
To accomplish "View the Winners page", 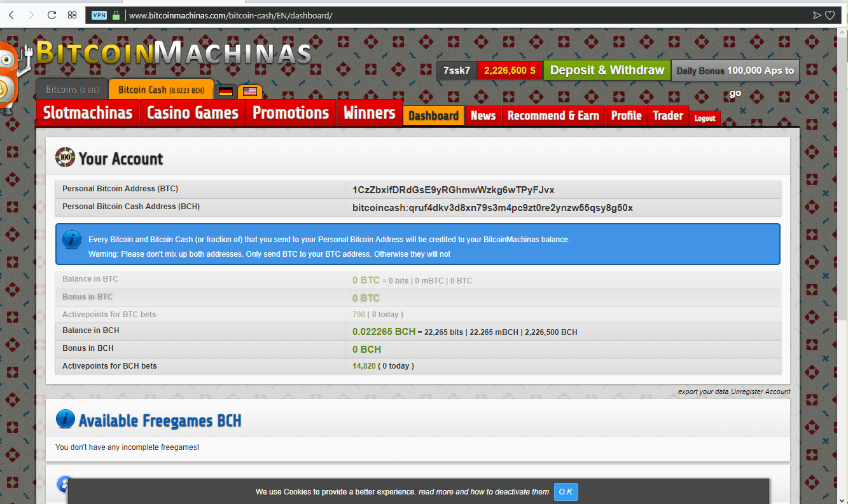I will click(x=370, y=113).
